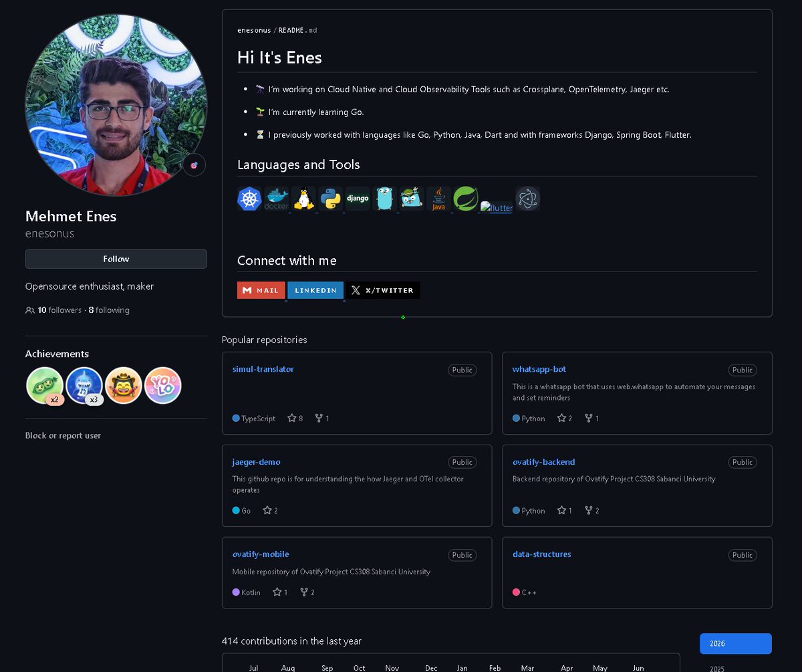Image resolution: width=802 pixels, height=672 pixels.
Task: Click the gopher wearing green hat icon
Action: 412,199
